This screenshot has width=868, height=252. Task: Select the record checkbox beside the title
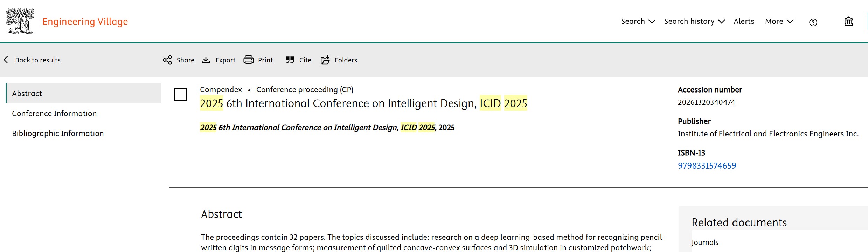(181, 94)
